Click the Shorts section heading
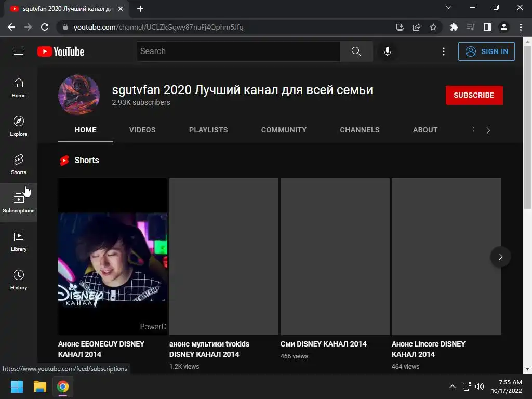Screen dimensions: 532x399 (x=87, y=160)
